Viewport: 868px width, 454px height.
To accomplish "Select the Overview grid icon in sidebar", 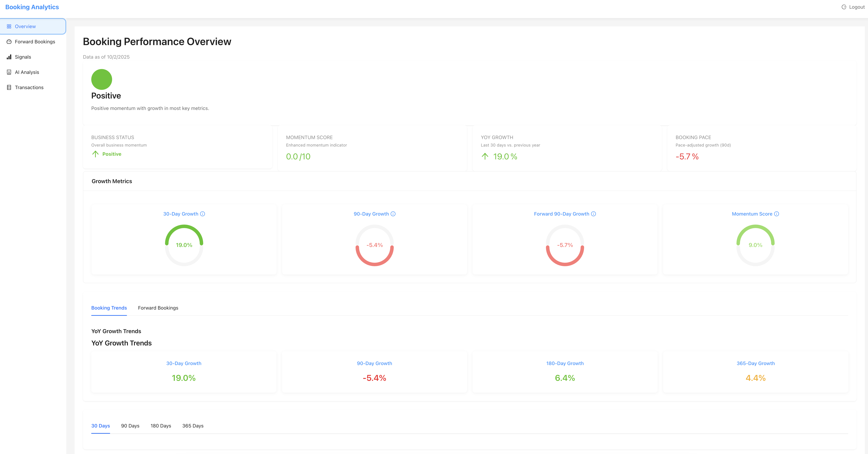I will (9, 26).
